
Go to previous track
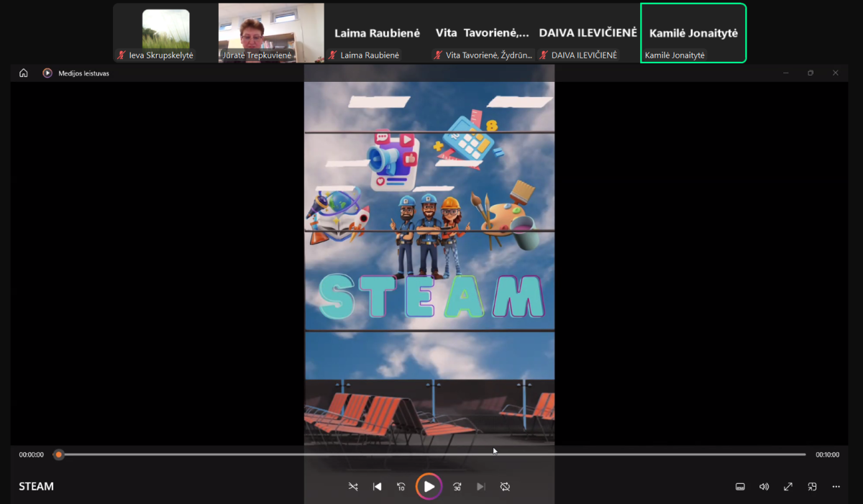(x=377, y=487)
